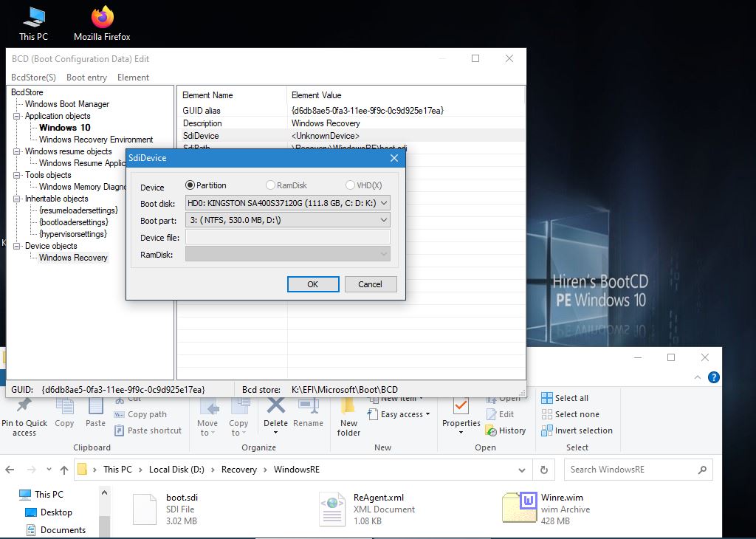
Task: Click the Delete icon in ribbon
Action: click(x=275, y=405)
